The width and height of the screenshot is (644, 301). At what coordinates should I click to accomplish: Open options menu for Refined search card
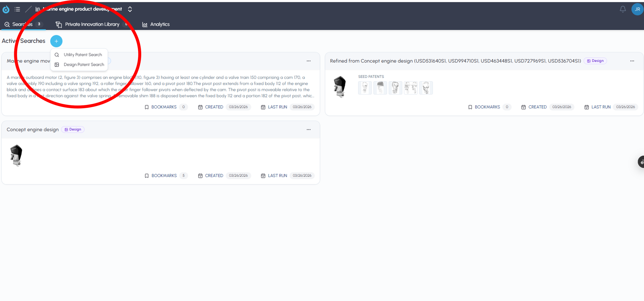(x=632, y=61)
